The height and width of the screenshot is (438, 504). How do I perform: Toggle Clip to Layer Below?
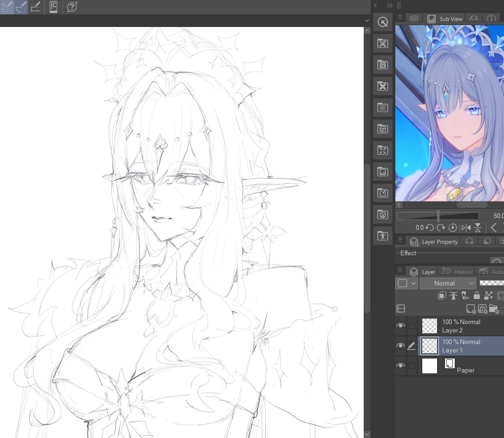[442, 295]
